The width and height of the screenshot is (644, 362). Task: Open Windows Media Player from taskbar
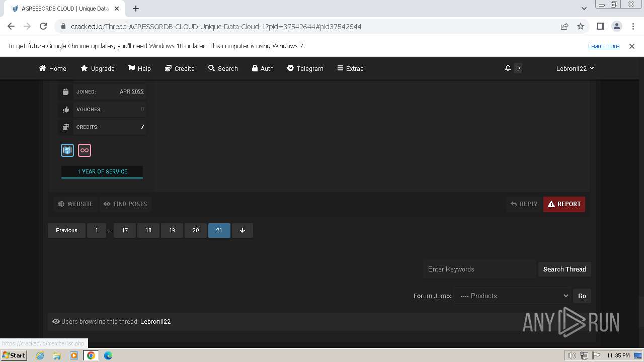pos(74,355)
